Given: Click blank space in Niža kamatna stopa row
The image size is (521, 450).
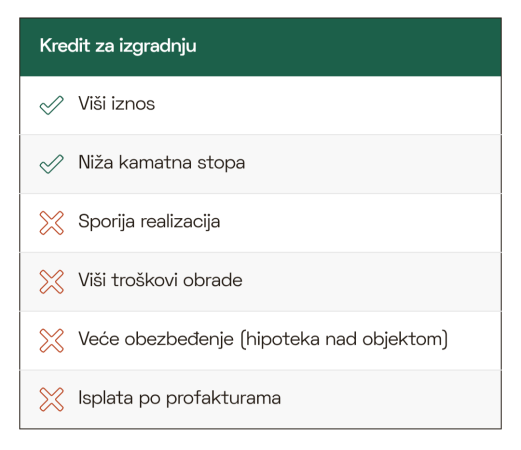Looking at the screenshot, I should coord(373,164).
